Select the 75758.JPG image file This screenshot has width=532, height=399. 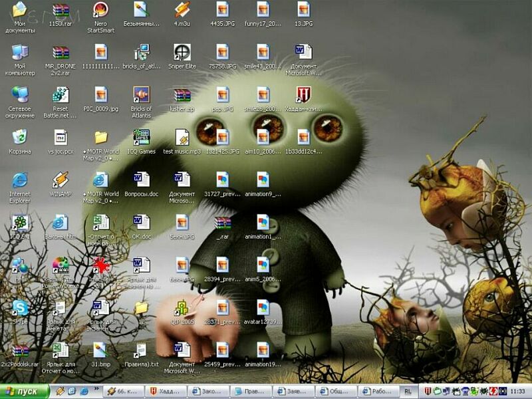(222, 53)
